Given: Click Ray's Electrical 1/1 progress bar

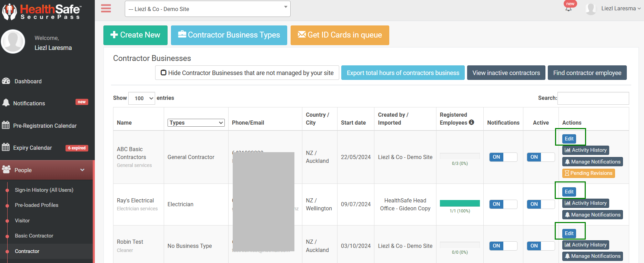Looking at the screenshot, I should pos(460,203).
